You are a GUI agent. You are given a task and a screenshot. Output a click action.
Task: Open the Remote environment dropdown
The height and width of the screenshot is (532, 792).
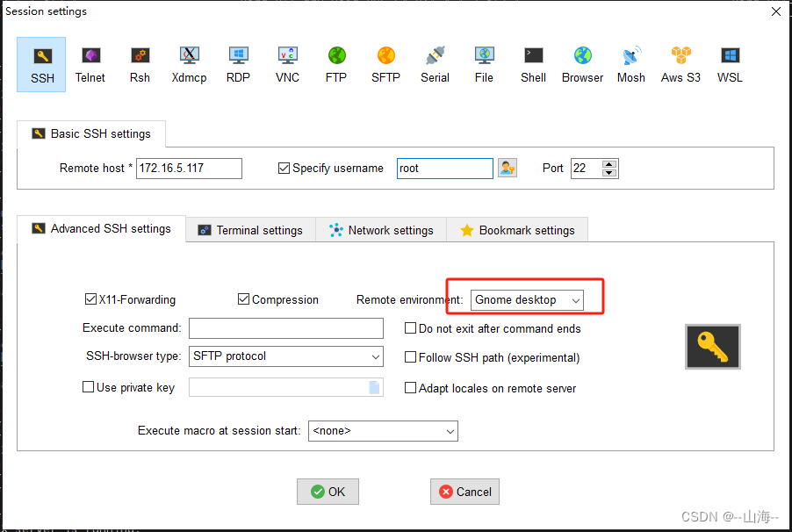(x=527, y=300)
